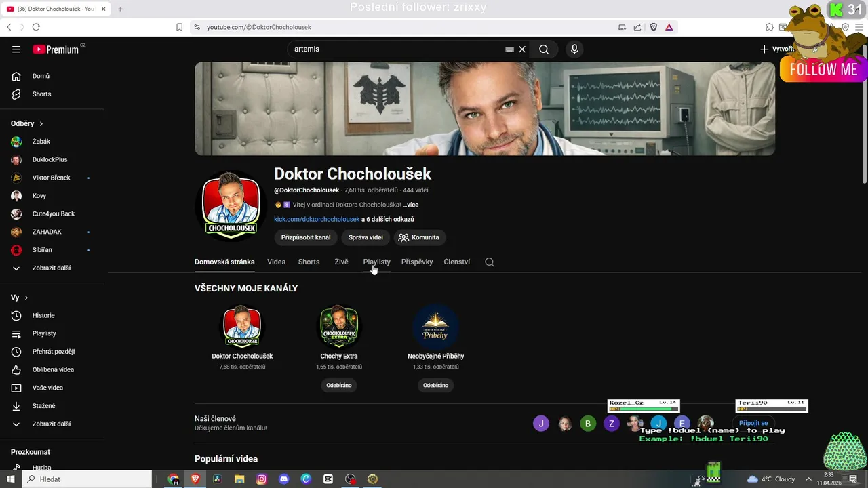
Task: Open the kick.com/doktorchocholousek link
Action: click(x=317, y=220)
